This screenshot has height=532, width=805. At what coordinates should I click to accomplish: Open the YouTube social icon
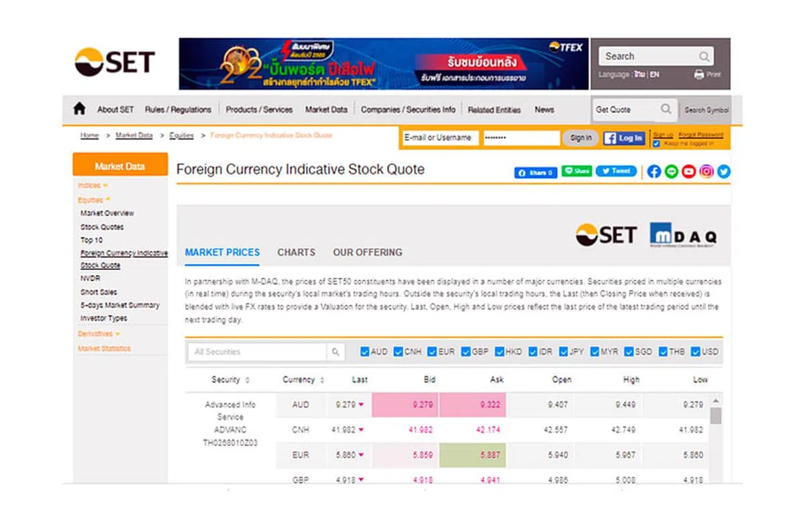click(x=689, y=172)
